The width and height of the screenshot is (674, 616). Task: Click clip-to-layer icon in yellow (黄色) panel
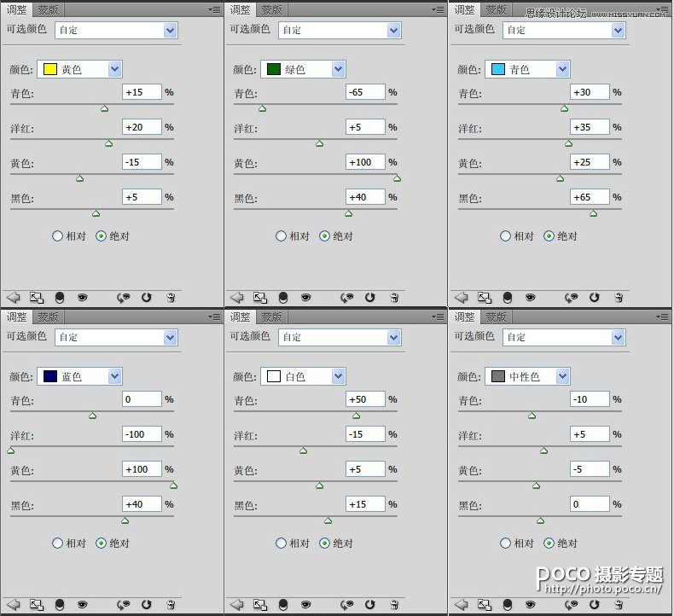tap(37, 298)
